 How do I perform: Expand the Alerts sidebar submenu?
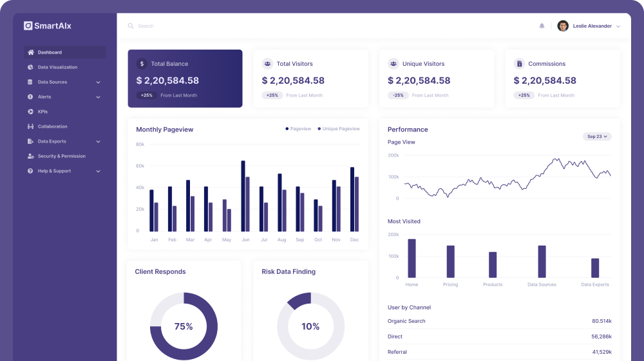click(98, 97)
